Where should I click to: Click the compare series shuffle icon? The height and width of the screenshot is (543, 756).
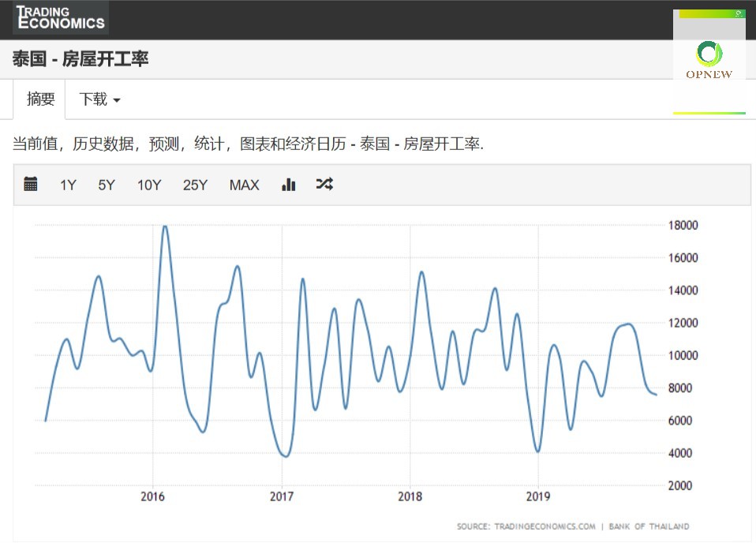(x=324, y=184)
